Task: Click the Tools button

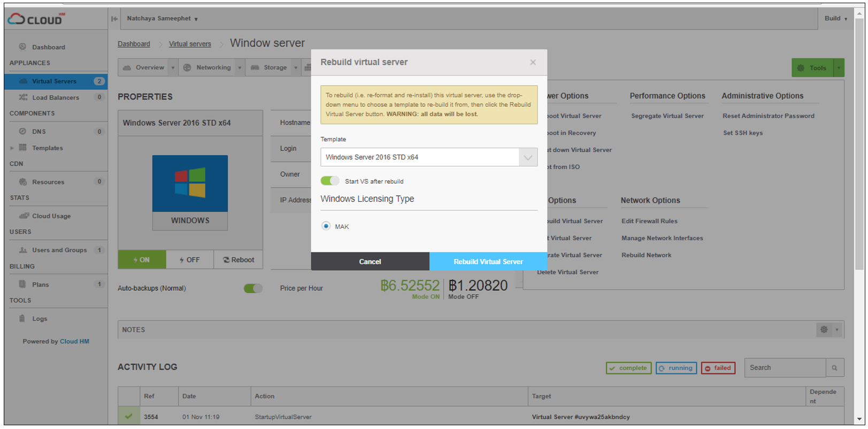Action: coord(812,68)
